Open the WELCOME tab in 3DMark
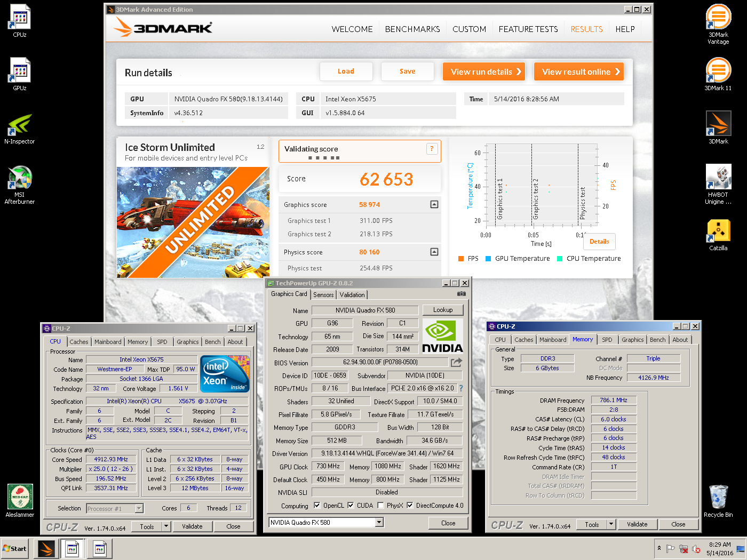 point(352,29)
